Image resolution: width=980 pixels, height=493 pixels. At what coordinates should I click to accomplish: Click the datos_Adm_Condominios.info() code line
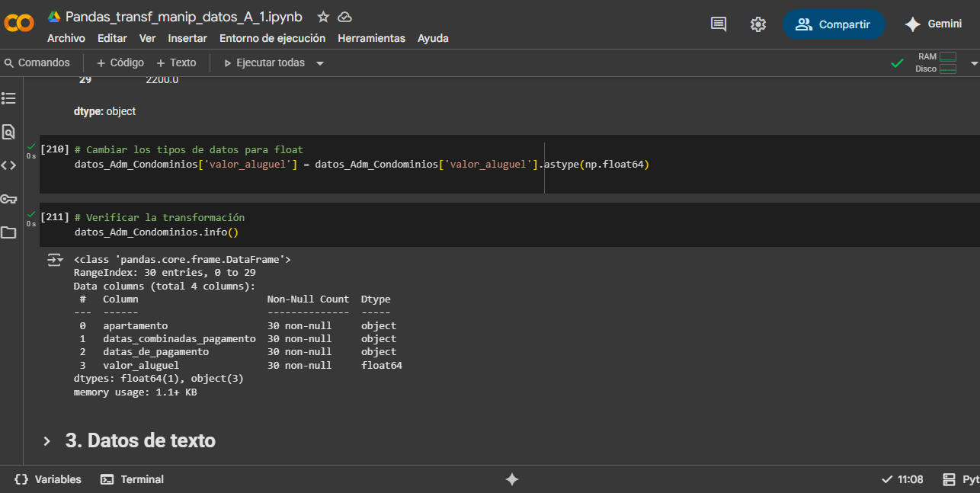pos(156,232)
